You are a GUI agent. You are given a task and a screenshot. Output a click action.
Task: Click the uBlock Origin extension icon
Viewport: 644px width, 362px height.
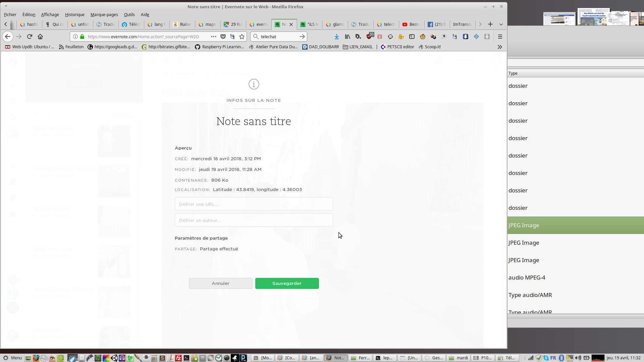tap(369, 37)
